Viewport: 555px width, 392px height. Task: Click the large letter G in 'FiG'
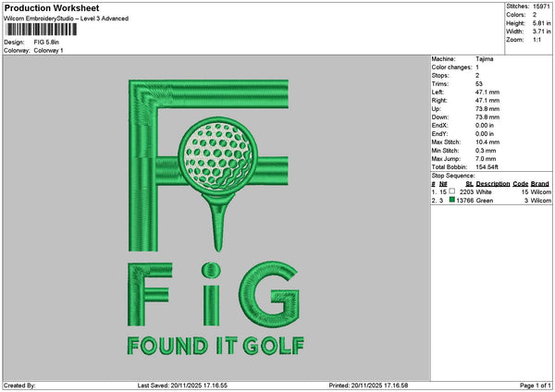pyautogui.click(x=271, y=294)
